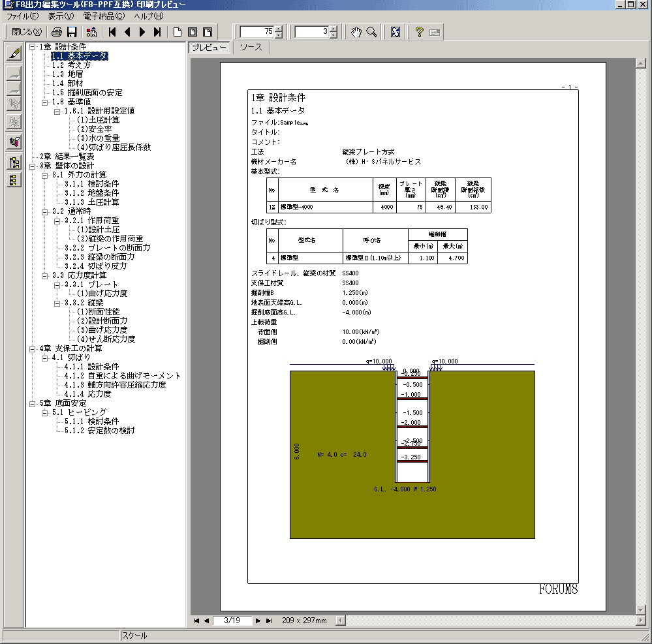652x644 pixels.
Task: Click the printer icon in the toolbar
Action: pos(57,32)
